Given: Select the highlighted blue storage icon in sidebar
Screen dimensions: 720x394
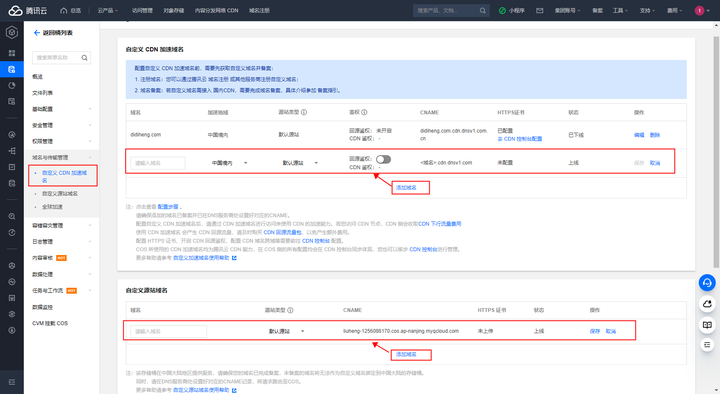Looking at the screenshot, I should 12,69.
